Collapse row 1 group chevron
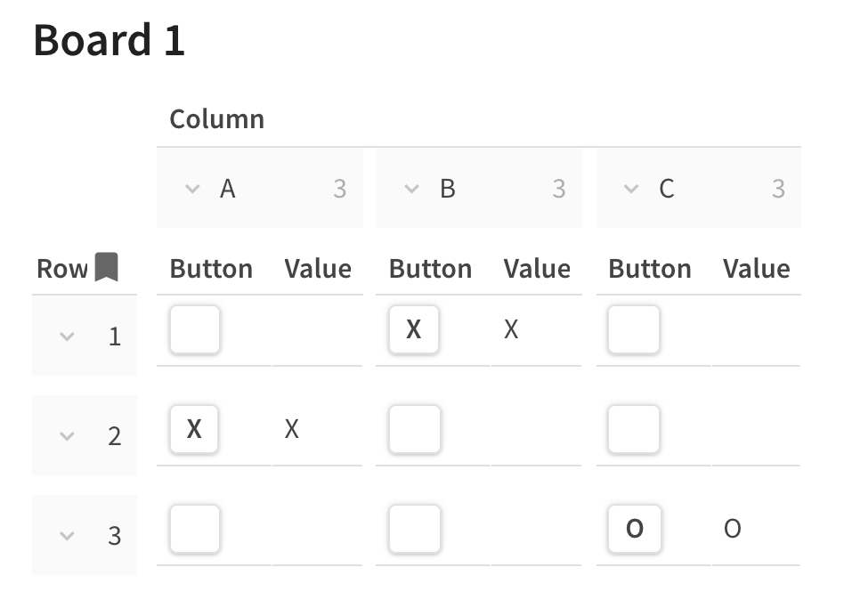 click(66, 336)
